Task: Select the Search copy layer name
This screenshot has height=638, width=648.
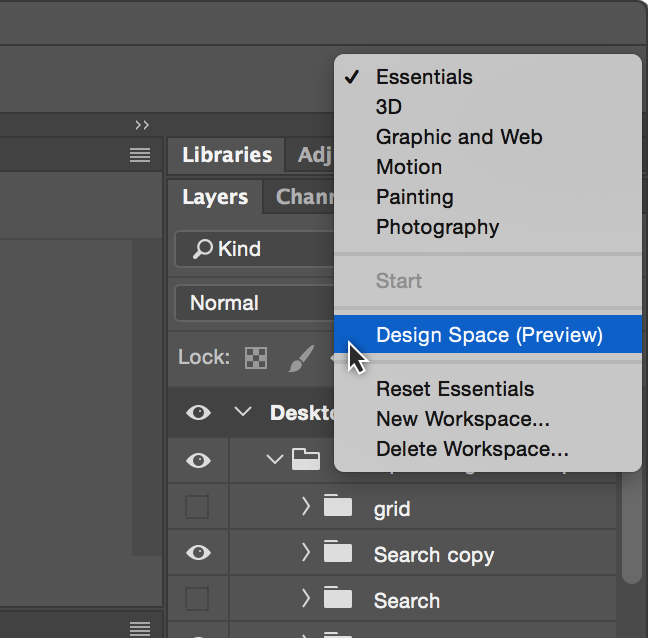Action: coord(434,555)
